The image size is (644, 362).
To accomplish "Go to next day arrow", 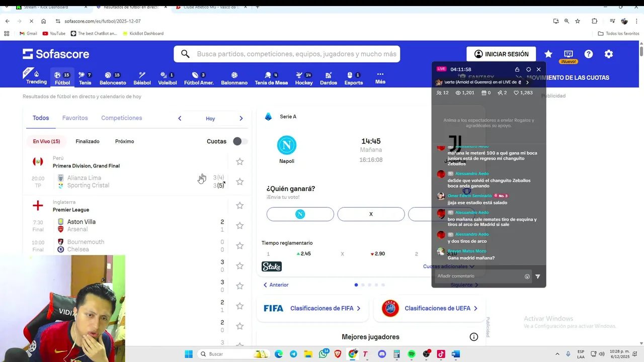I will tap(241, 119).
